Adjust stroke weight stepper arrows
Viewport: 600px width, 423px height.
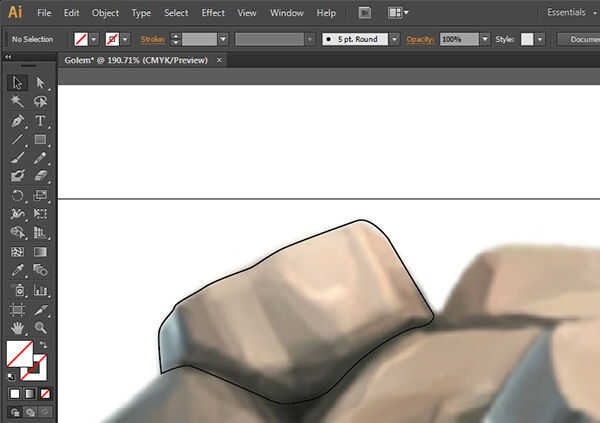[x=176, y=39]
